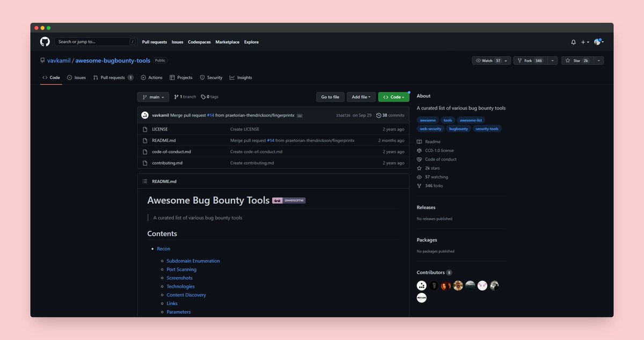The height and width of the screenshot is (340, 644).
Task: Click the security-tools topic tag
Action: pos(487,129)
